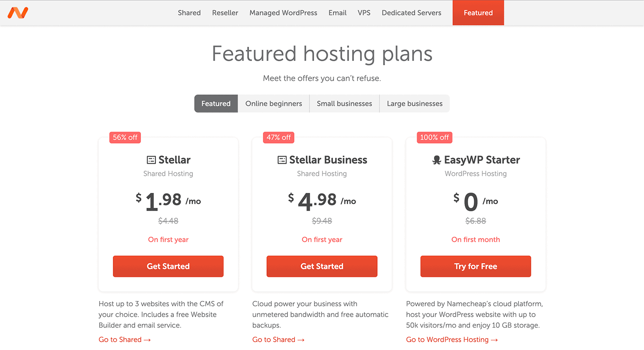
Task: Open Dedicated Servers from the navigation
Action: (411, 13)
